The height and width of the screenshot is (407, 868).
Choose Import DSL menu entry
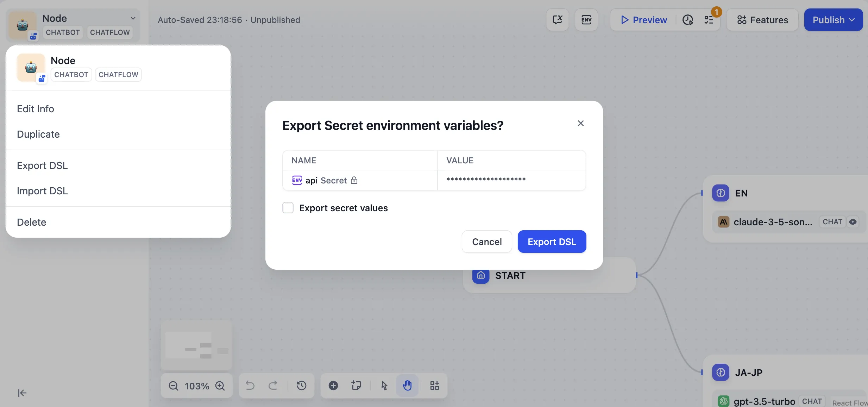42,191
